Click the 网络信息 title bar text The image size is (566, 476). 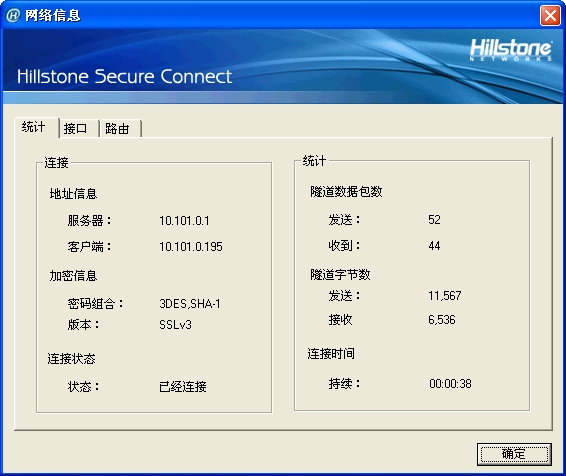point(53,16)
